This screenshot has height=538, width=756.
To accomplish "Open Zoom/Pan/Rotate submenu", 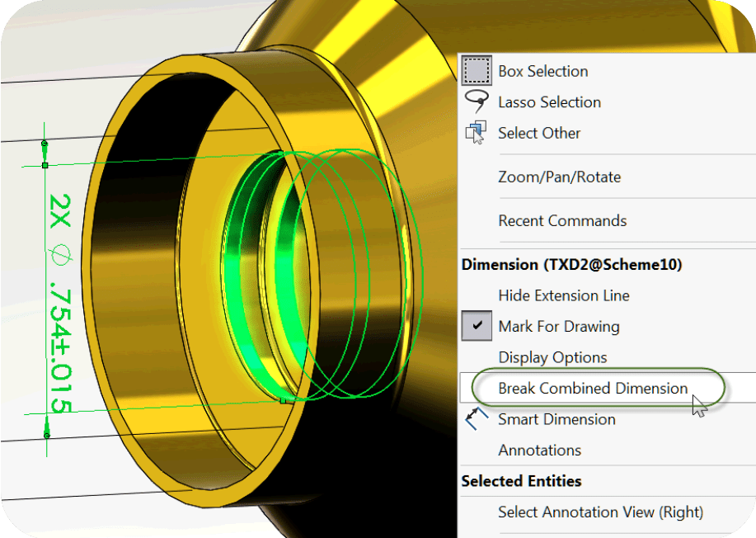I will pyautogui.click(x=559, y=177).
